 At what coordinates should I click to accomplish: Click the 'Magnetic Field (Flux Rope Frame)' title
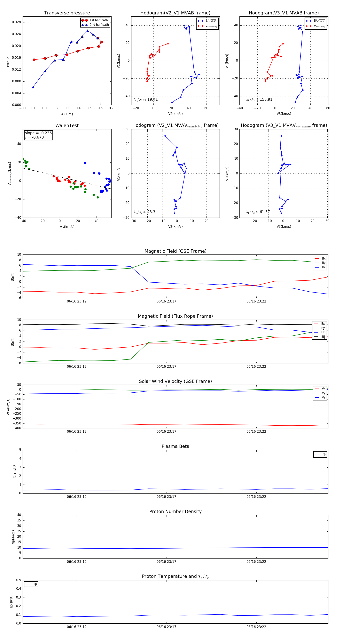(x=175, y=316)
